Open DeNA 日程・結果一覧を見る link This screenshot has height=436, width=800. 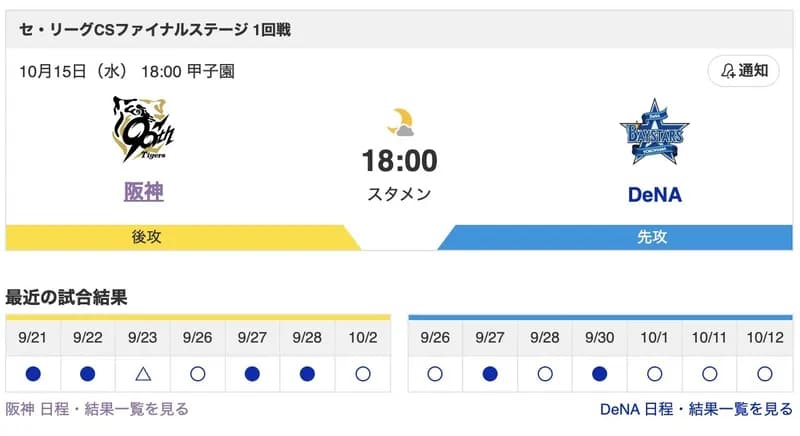[696, 409]
